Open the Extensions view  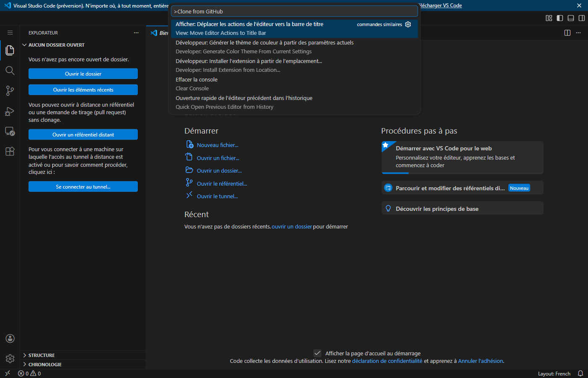pyautogui.click(x=10, y=151)
